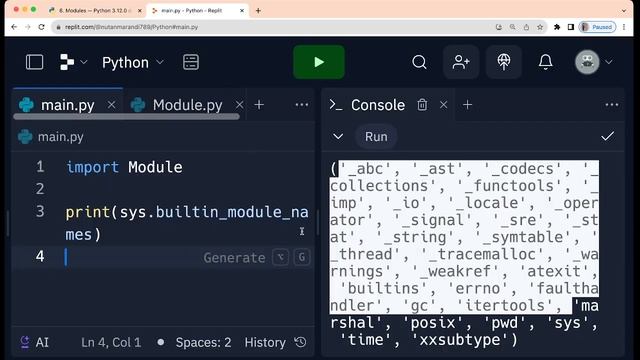Open notifications bell

click(545, 62)
